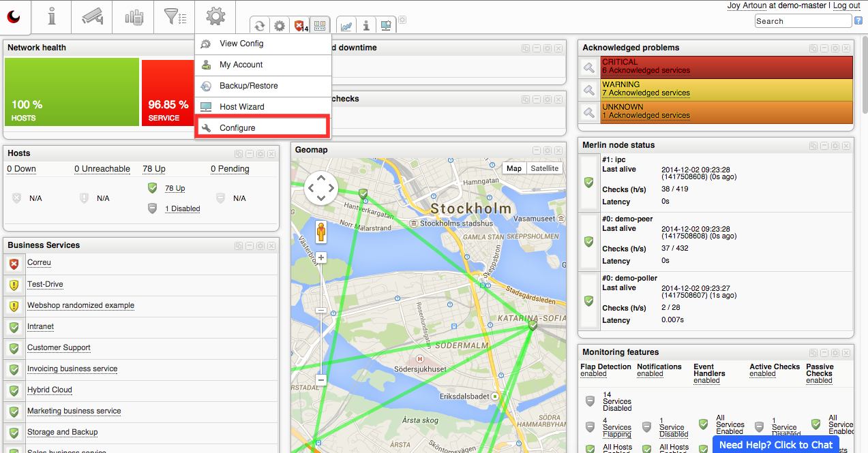Click the hammer icon beside WARNING
The height and width of the screenshot is (453, 868).
point(588,90)
